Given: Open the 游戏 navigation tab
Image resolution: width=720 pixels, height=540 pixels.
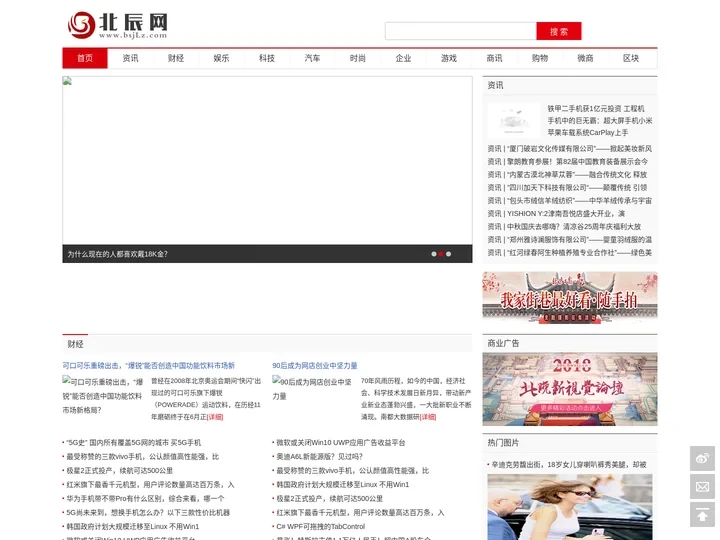Looking at the screenshot, I should tap(449, 58).
